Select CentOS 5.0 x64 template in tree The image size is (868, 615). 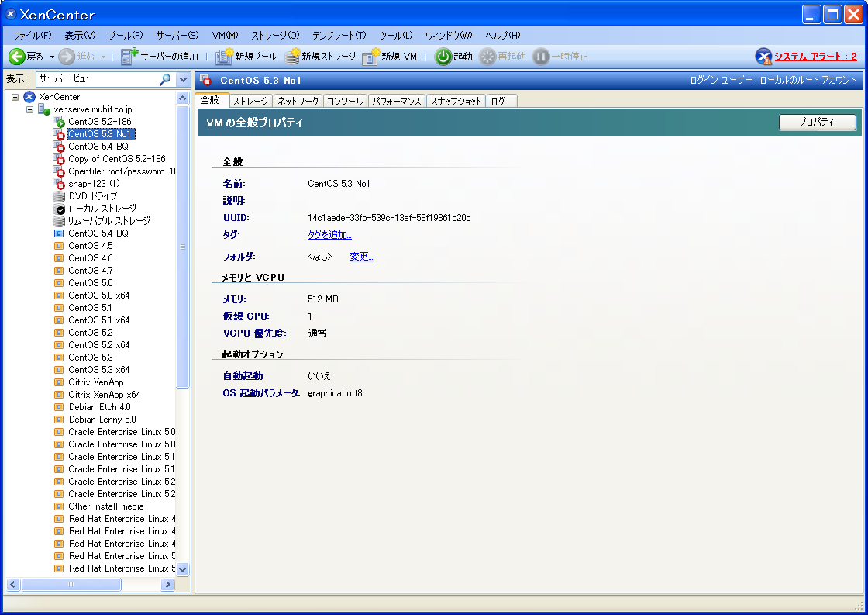(99, 295)
